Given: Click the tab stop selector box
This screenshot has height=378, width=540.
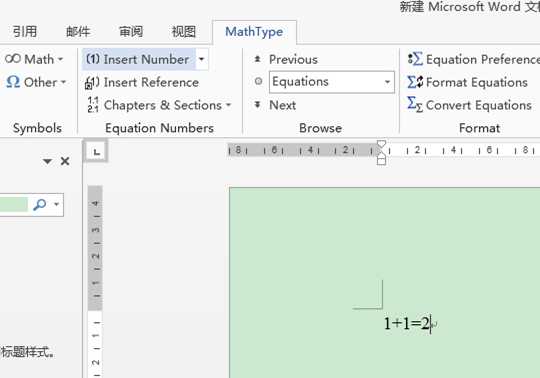Looking at the screenshot, I should [x=96, y=151].
